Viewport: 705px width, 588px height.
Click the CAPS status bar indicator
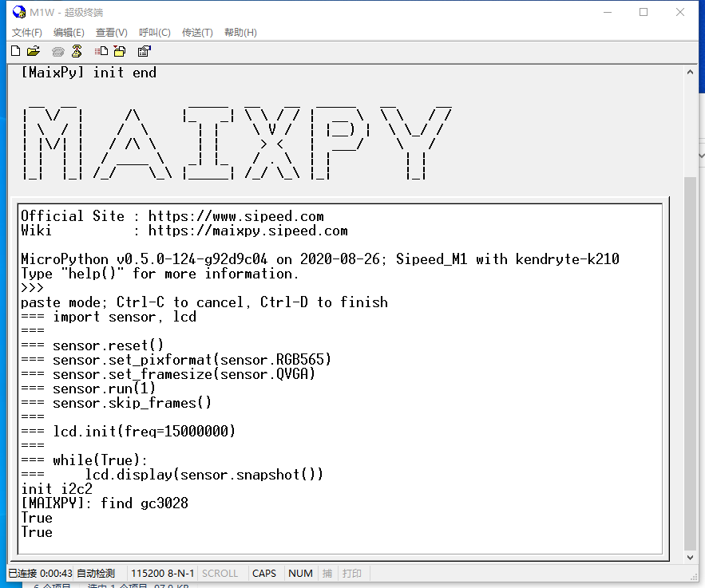pos(264,573)
